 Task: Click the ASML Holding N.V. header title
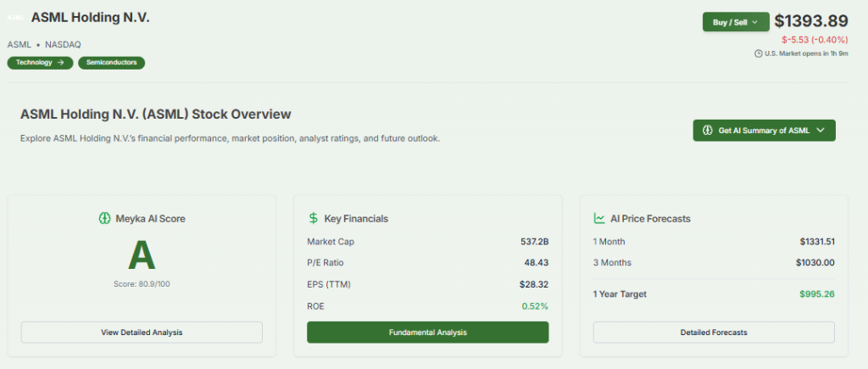[90, 18]
